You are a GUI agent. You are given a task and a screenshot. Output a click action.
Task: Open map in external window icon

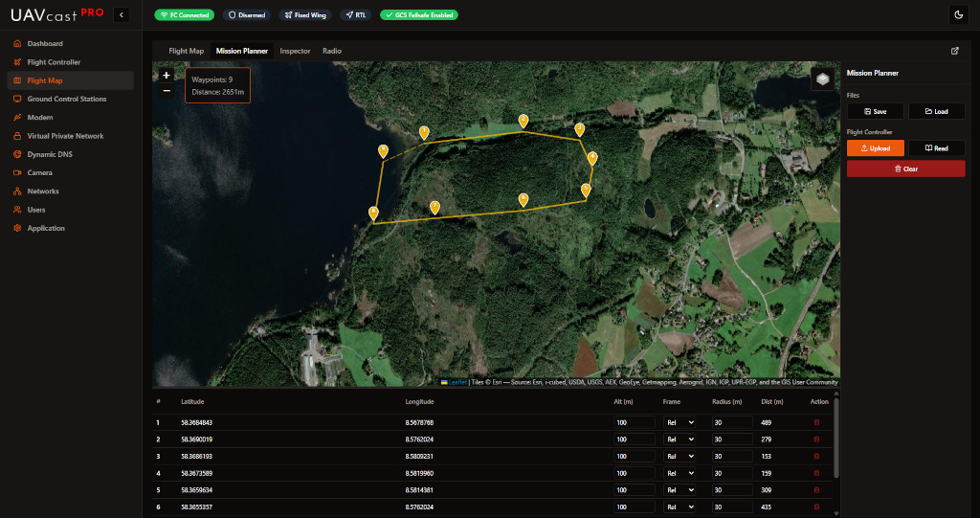click(954, 51)
